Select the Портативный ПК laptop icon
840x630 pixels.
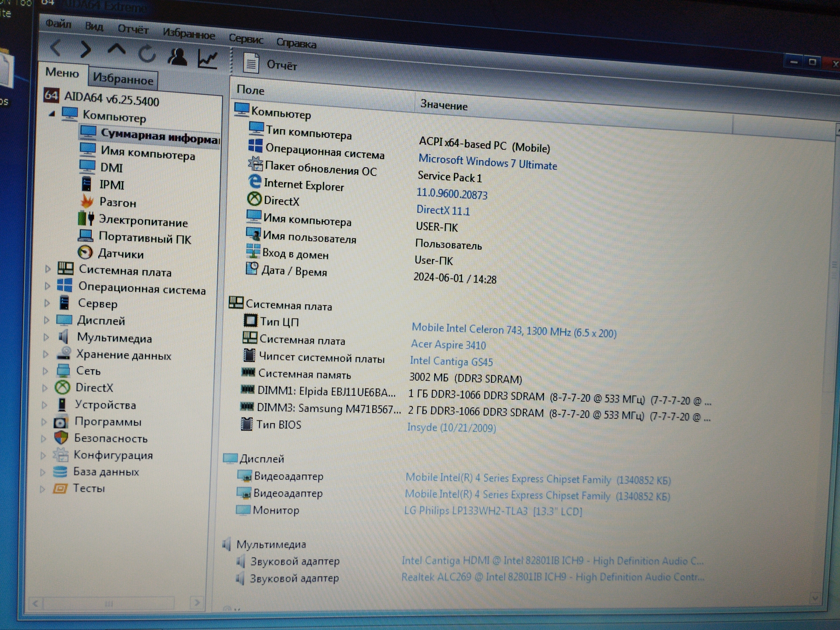(x=85, y=235)
